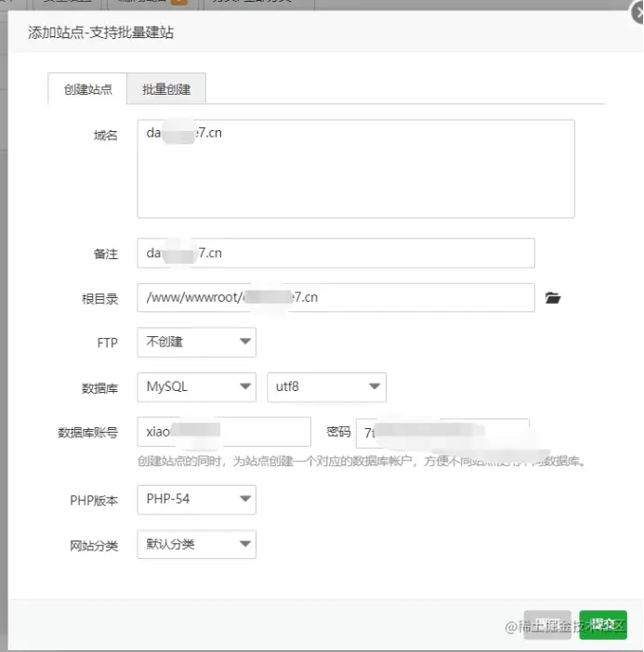Select the 创建站点 tab

click(x=87, y=88)
